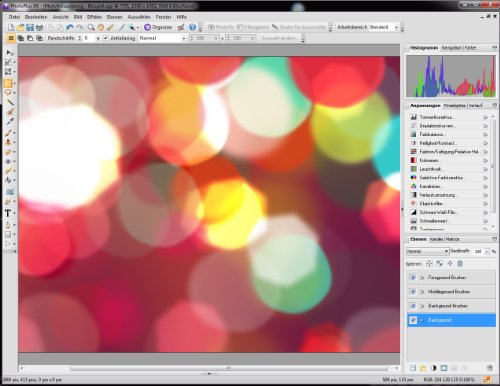Screen dimensions: 500x386
Task: Click the horizontal scrollbar below the canvas
Action: [x=229, y=368]
